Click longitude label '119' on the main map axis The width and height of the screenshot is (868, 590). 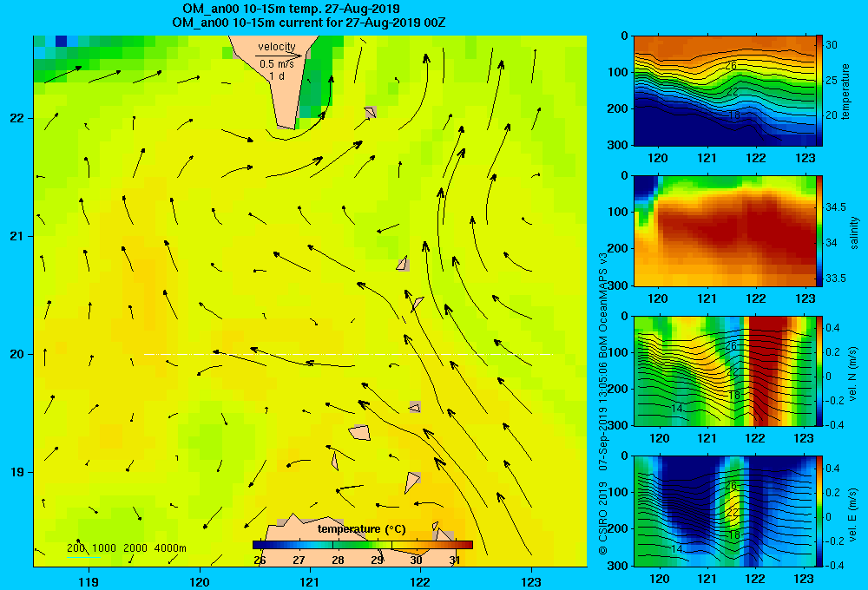(x=89, y=581)
